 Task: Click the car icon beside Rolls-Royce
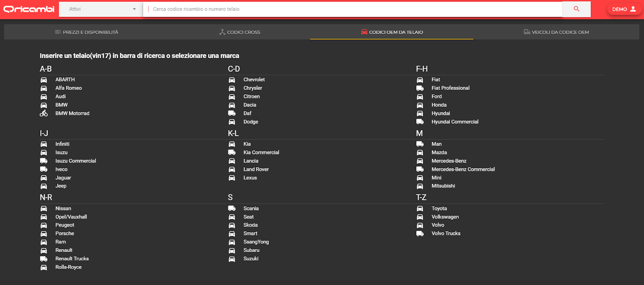[x=43, y=267]
